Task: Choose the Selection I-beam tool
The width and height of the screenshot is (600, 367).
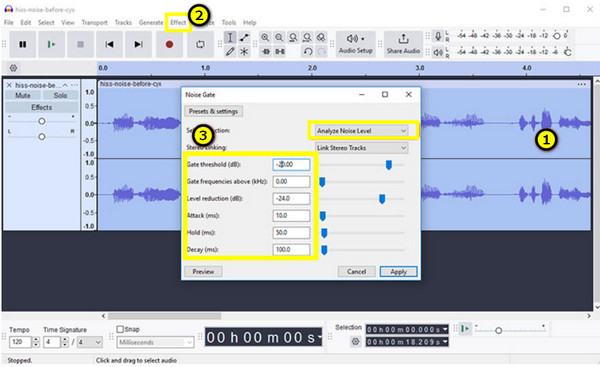Action: pyautogui.click(x=230, y=38)
